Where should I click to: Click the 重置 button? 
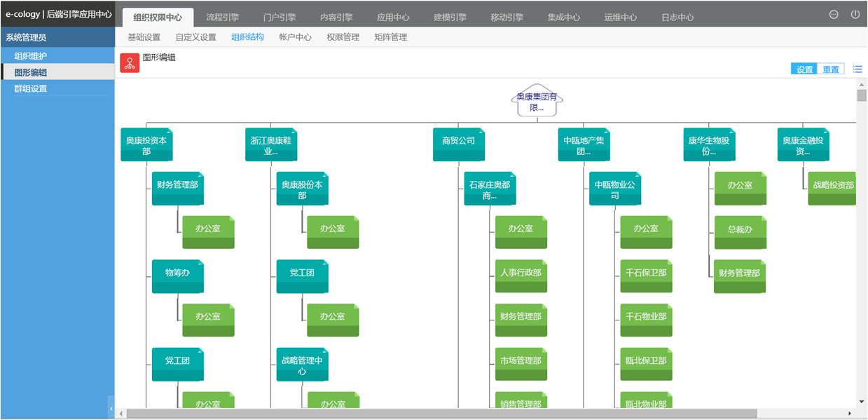pos(831,69)
